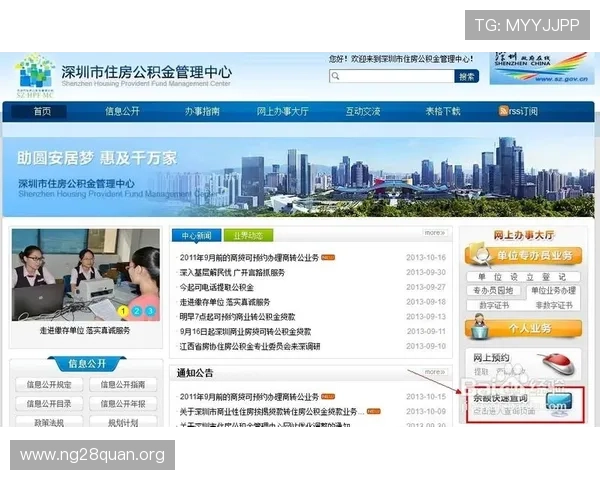Click the 网上办事大厅 sidebar heading
The width and height of the screenshot is (600, 480).
[x=523, y=235]
